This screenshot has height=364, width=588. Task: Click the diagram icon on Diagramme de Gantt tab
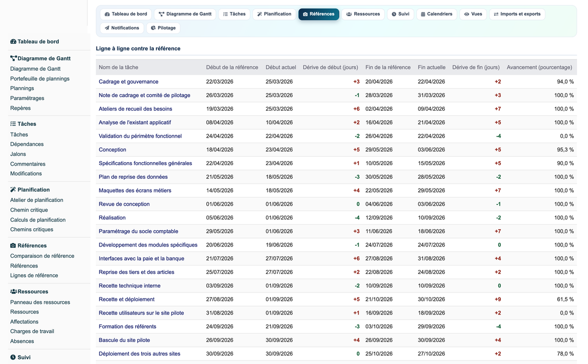(x=161, y=14)
